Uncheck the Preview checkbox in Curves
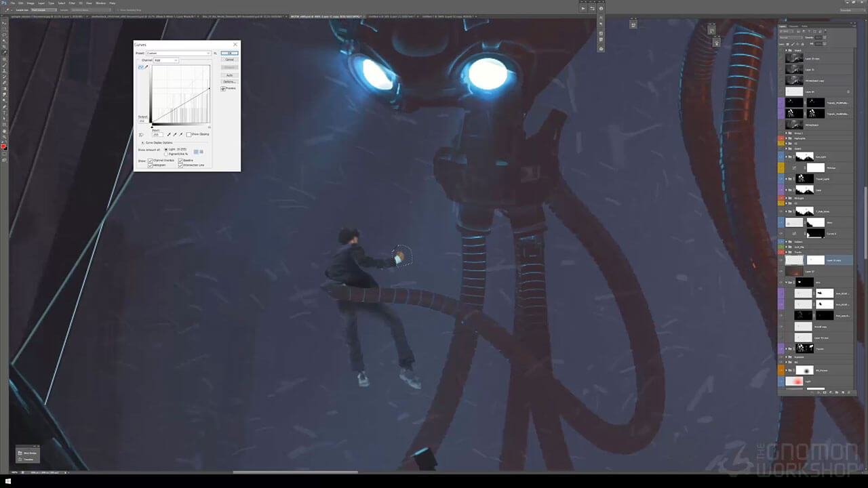The width and height of the screenshot is (868, 488). click(x=223, y=88)
